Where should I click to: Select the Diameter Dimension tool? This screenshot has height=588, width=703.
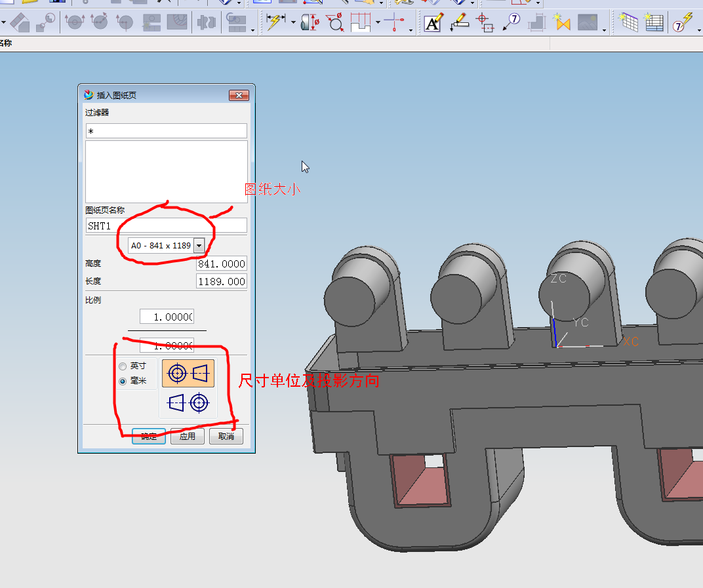pos(335,22)
